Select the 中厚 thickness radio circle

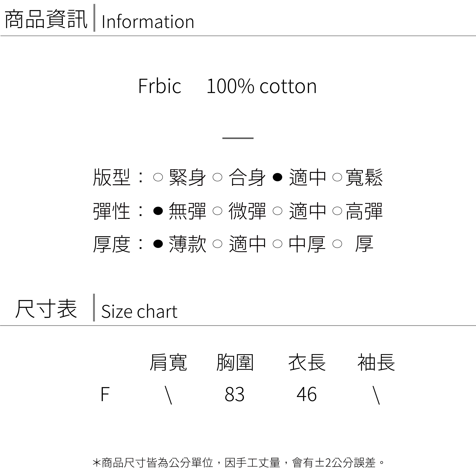tap(277, 244)
